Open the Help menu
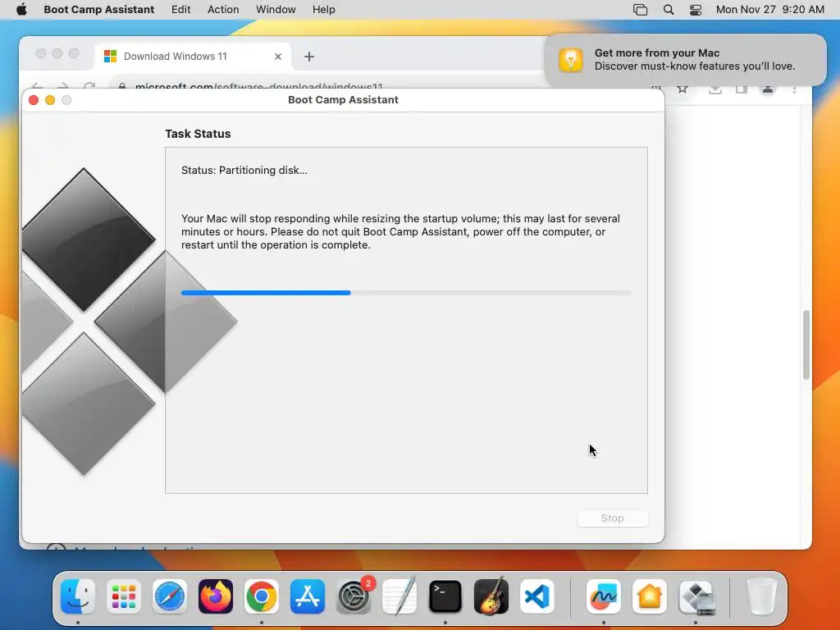Image resolution: width=840 pixels, height=630 pixels. coord(323,10)
